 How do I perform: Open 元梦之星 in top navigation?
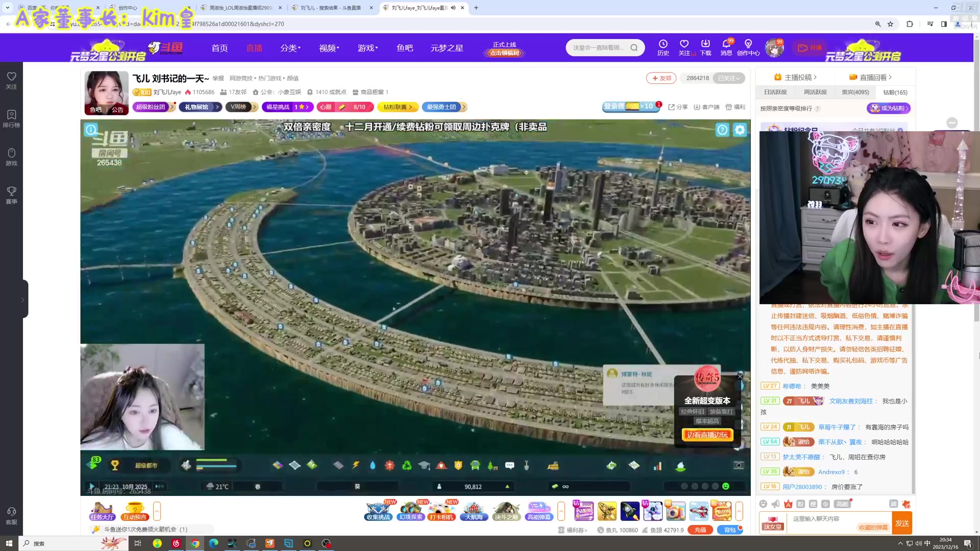tap(447, 48)
